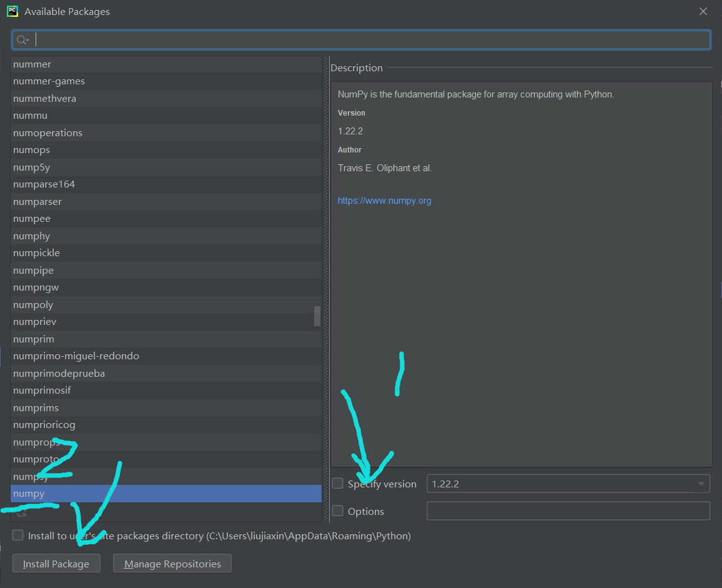Screen dimensions: 722x588
Task: Tick Install to user's site packages directory
Action: [x=18, y=535]
